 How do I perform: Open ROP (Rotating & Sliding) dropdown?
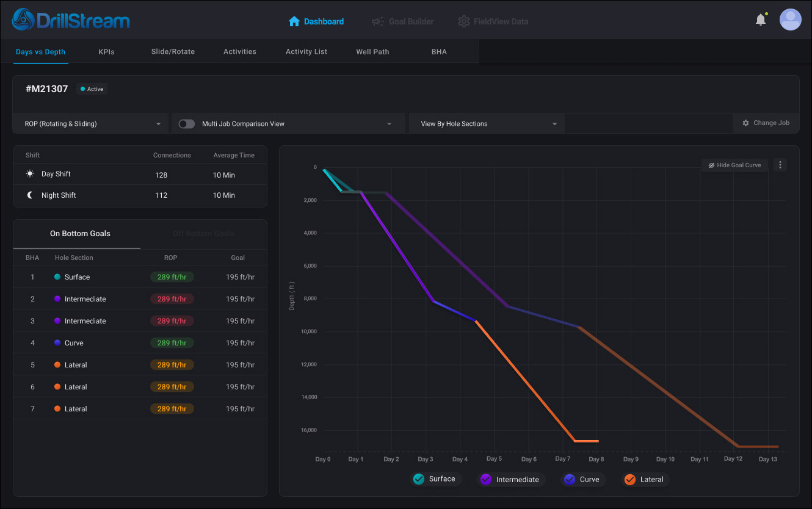tap(92, 124)
